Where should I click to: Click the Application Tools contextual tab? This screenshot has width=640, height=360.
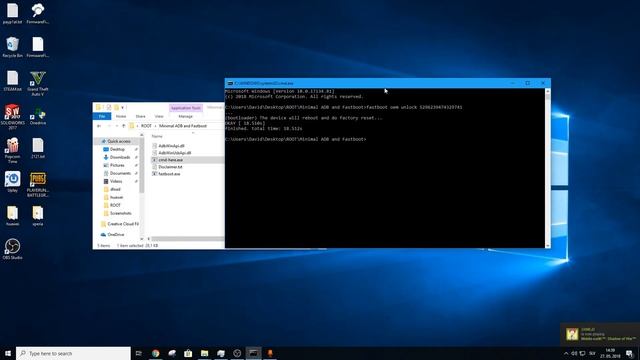coord(186,108)
